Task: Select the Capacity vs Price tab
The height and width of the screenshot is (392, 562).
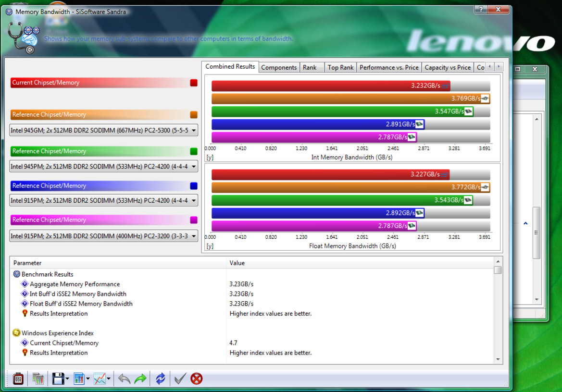Action: coord(448,67)
